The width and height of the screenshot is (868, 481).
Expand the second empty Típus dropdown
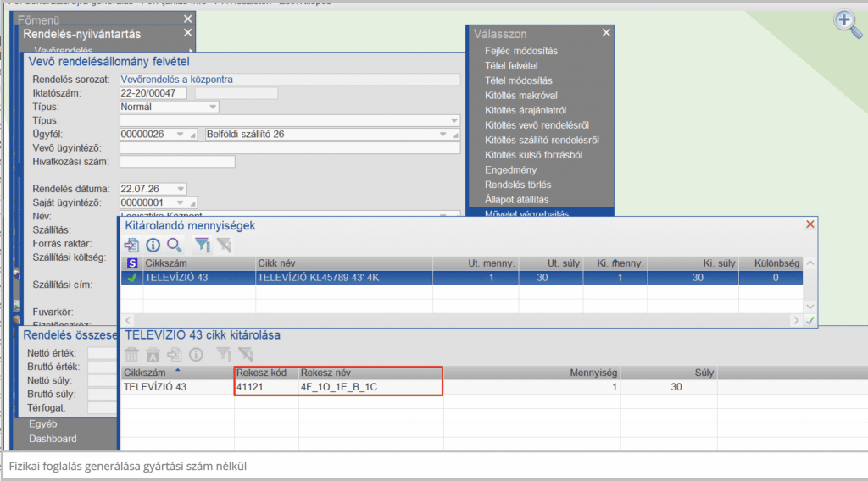pos(454,120)
